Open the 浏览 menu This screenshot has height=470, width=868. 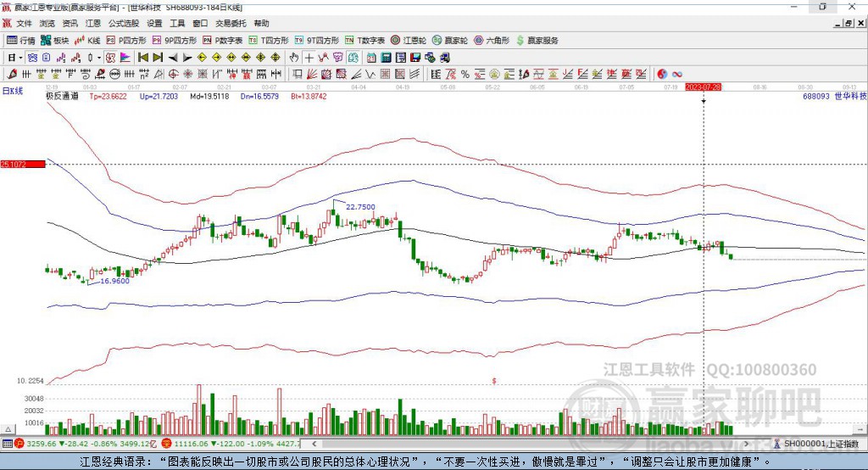47,23
